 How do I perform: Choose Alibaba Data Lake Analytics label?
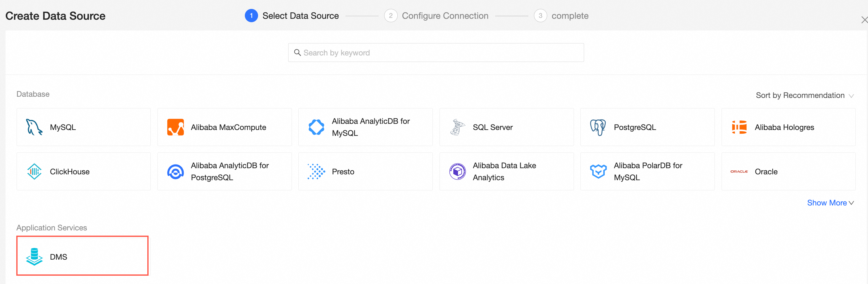(504, 171)
